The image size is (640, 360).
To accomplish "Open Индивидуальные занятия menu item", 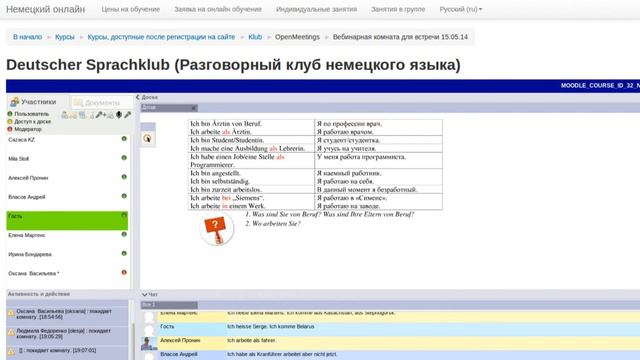I will click(x=316, y=9).
